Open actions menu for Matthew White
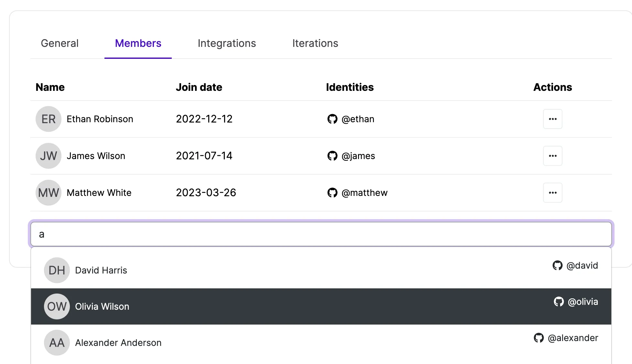 [552, 193]
